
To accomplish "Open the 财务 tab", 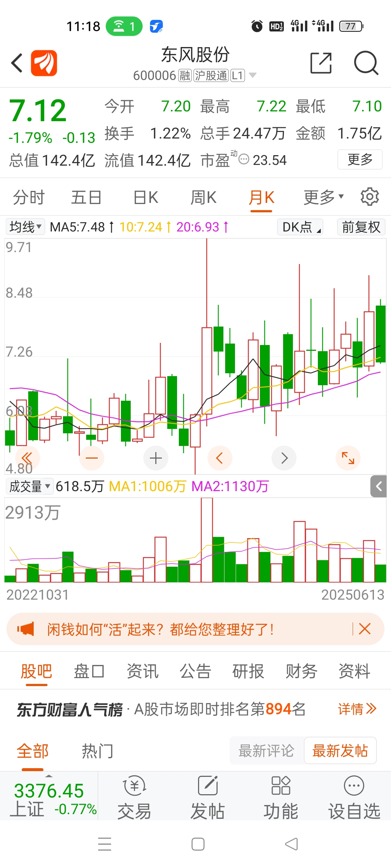I will tap(301, 671).
